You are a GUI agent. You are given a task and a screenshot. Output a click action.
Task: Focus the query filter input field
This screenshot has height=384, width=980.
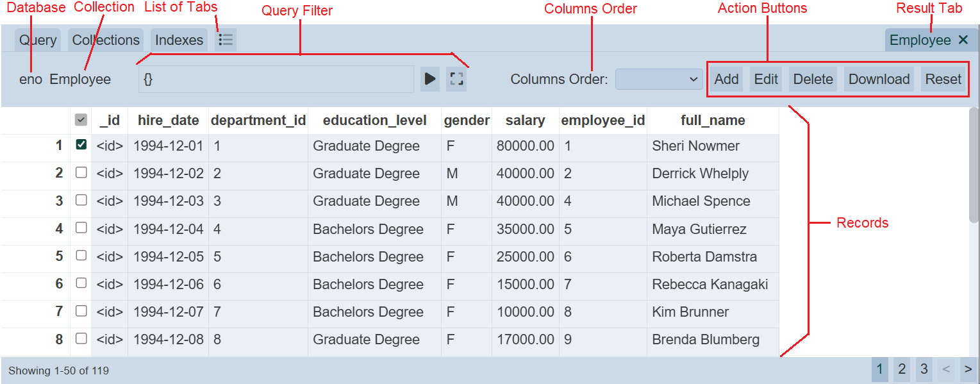click(x=276, y=79)
